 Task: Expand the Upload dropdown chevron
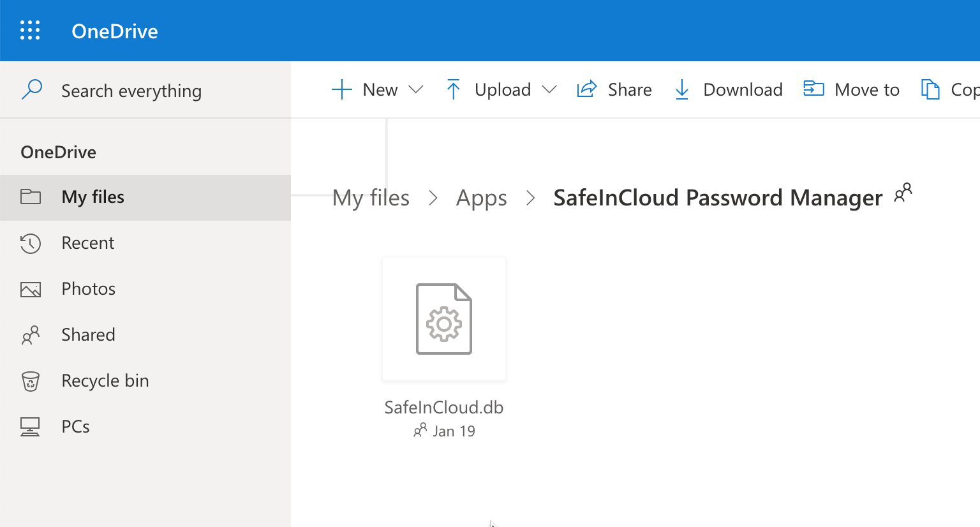[549, 89]
